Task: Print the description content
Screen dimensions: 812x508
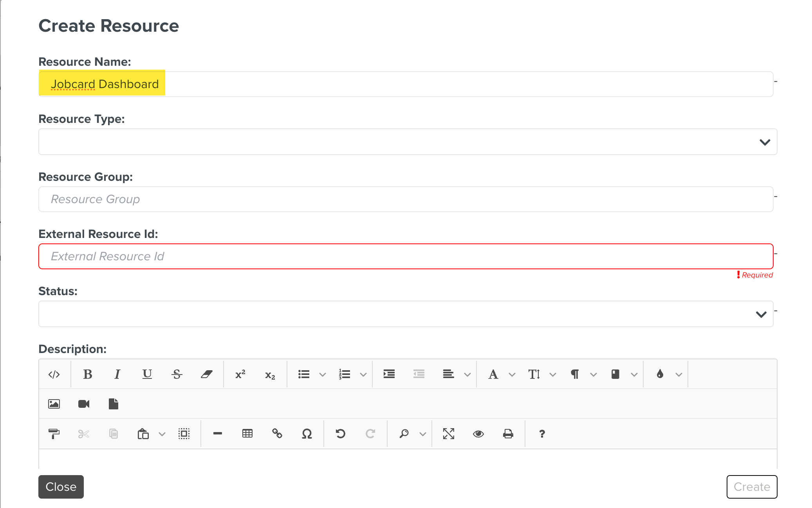Action: 508,434
